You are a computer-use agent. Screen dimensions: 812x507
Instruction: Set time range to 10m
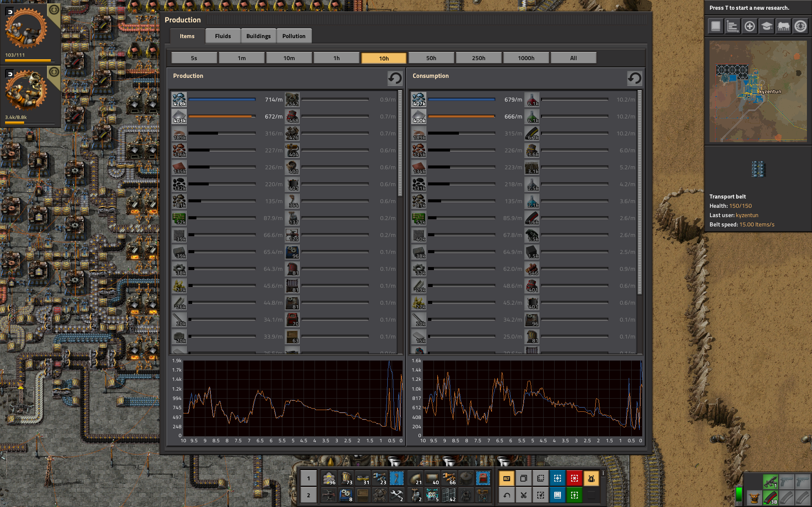[289, 58]
